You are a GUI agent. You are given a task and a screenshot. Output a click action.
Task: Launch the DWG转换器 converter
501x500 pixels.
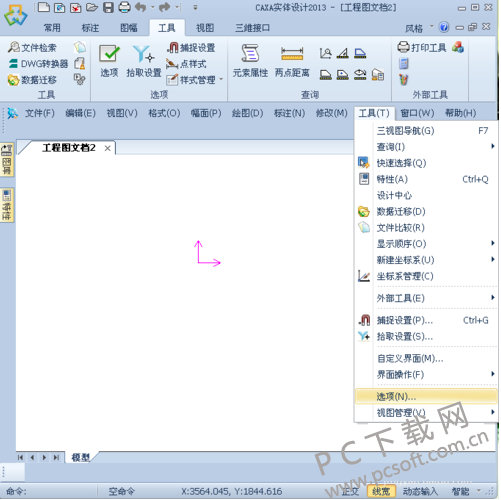38,64
